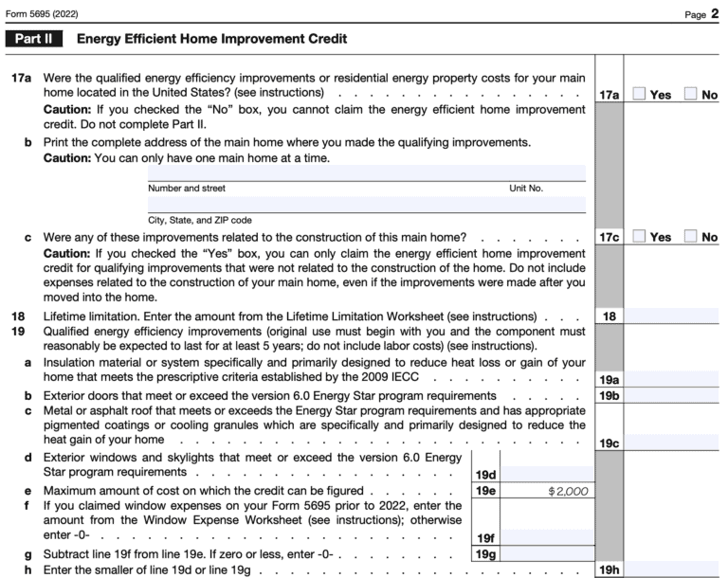This screenshot has height=578, width=728.
Task: Click the Unit No. entry field
Action: click(x=547, y=172)
